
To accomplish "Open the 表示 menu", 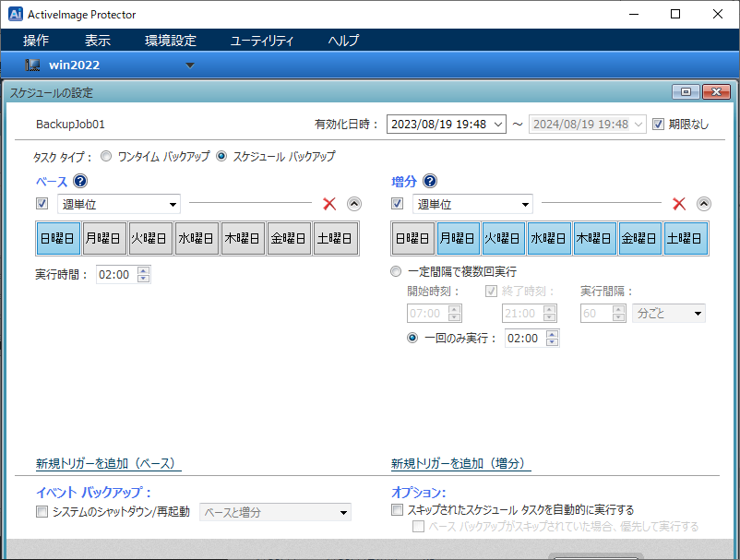I will point(98,41).
